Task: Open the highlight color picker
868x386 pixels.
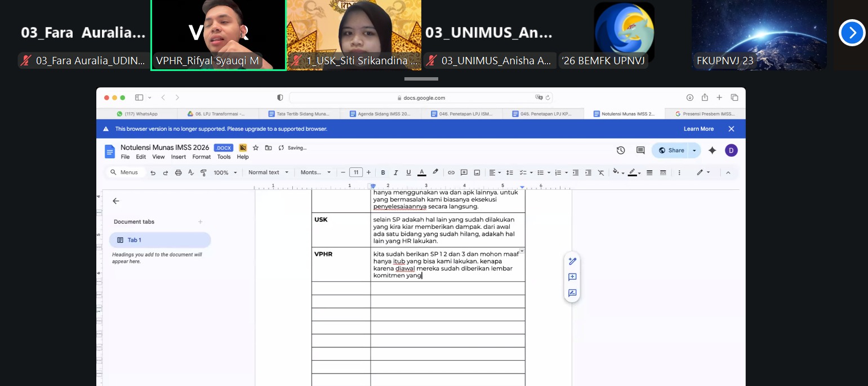Action: point(435,172)
